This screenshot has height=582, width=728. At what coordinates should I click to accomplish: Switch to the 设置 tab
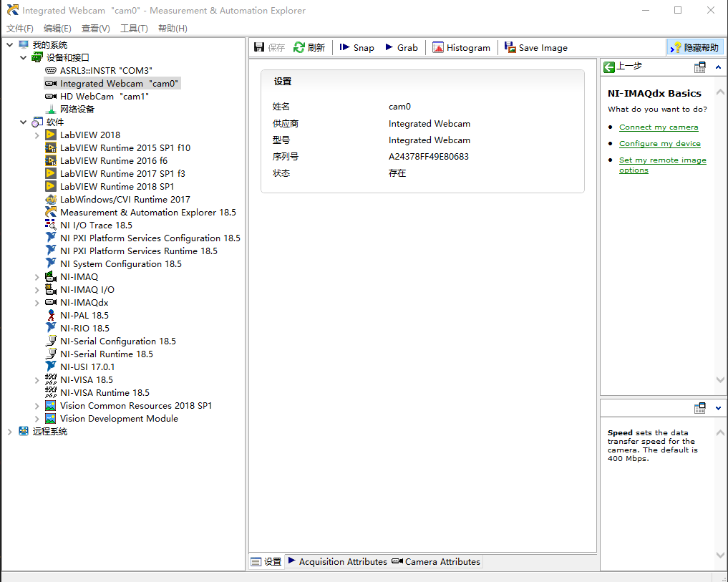[266, 561]
